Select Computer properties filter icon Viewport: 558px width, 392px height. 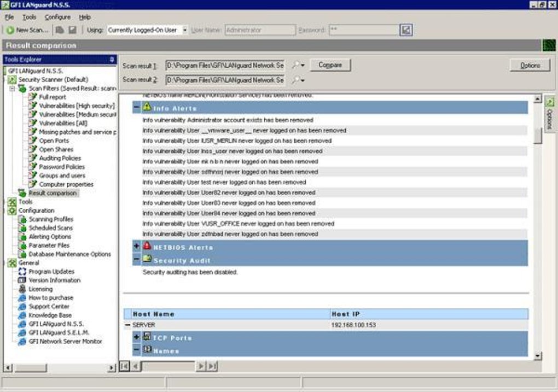(x=33, y=184)
